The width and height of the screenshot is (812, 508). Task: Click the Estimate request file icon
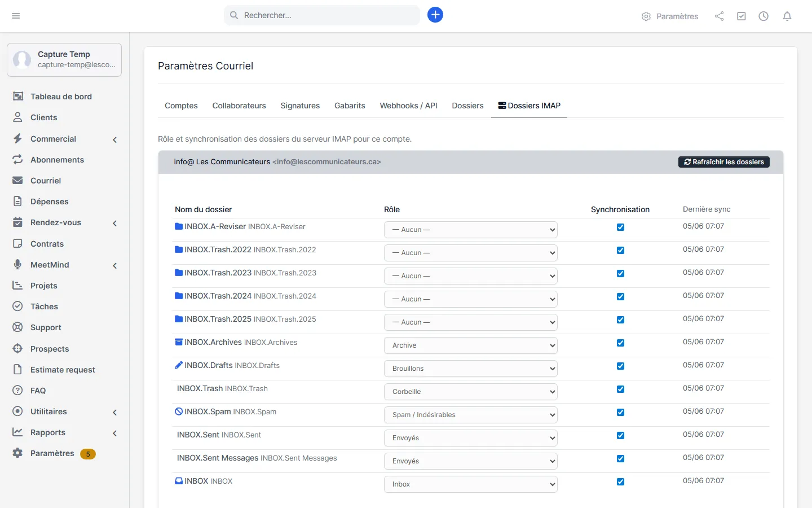pos(18,370)
